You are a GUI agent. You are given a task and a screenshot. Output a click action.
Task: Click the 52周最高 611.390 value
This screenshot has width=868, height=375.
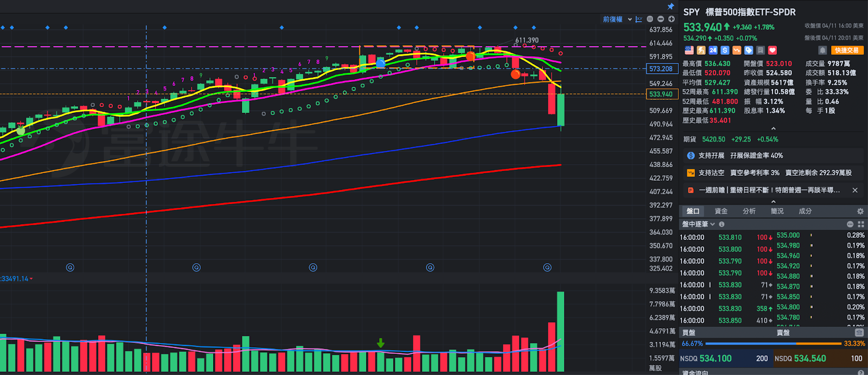(x=725, y=92)
